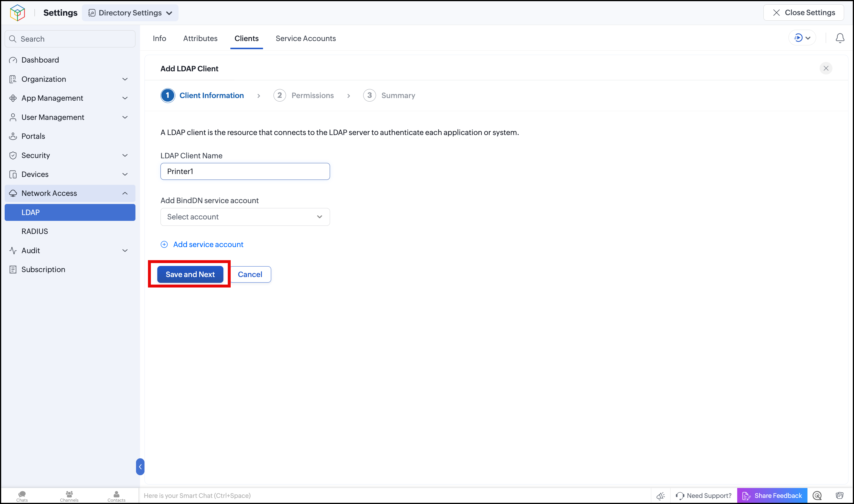Click the Subscription document icon
The image size is (854, 504).
[13, 269]
